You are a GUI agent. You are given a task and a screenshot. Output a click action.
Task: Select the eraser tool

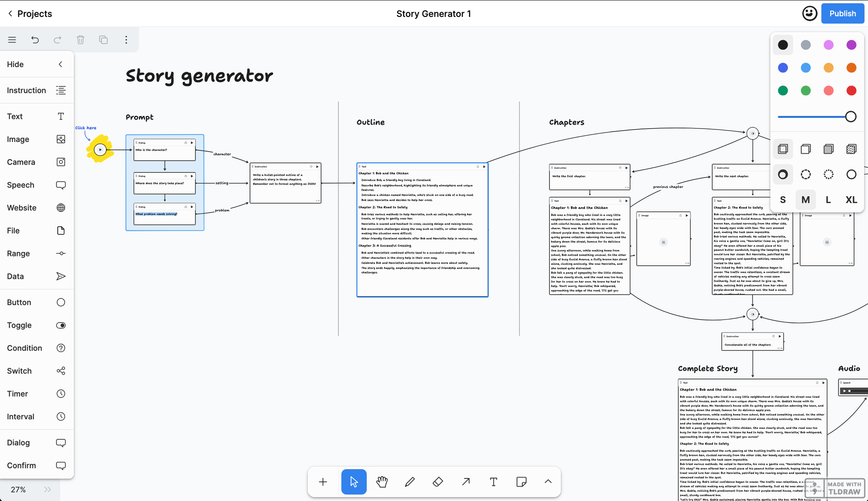tap(437, 481)
